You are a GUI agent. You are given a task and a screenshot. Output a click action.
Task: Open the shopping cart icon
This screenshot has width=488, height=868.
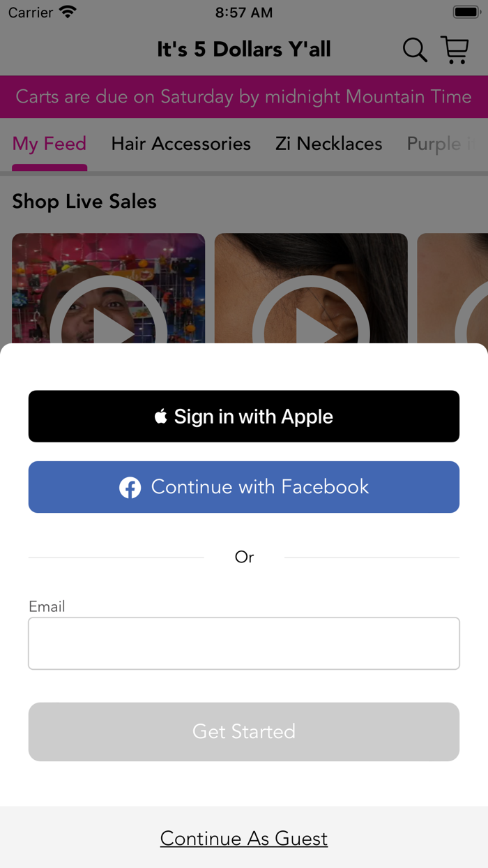[455, 50]
